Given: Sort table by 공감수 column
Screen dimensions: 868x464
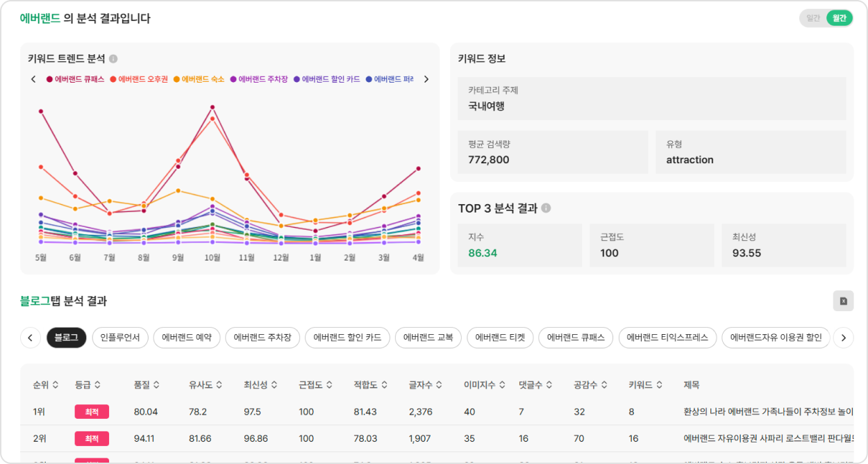Looking at the screenshot, I should pos(591,385).
